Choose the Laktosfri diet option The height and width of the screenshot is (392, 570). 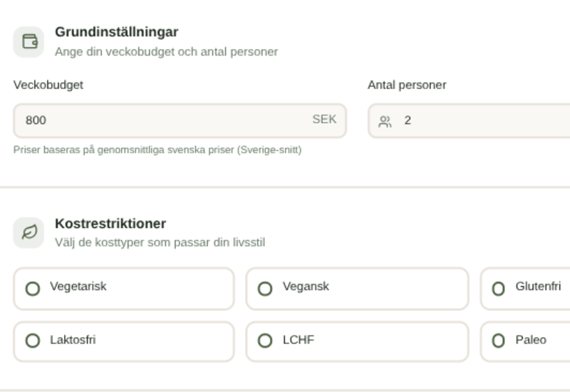click(x=124, y=341)
